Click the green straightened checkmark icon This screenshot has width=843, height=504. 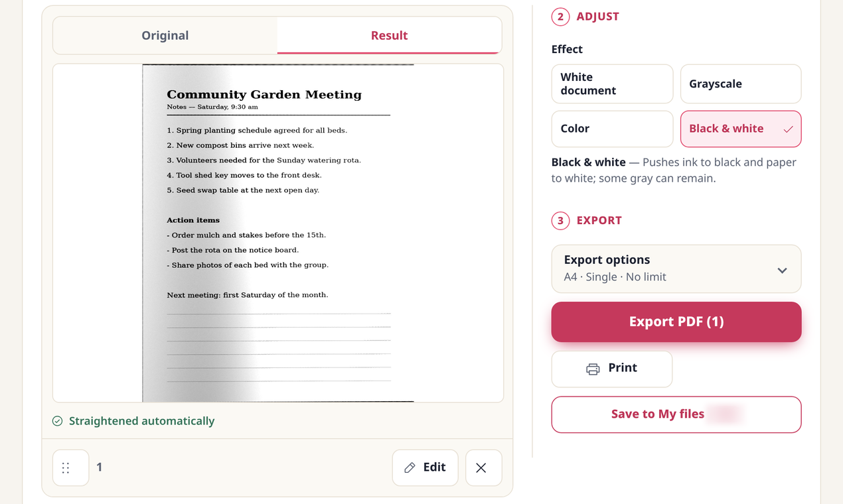tap(58, 421)
